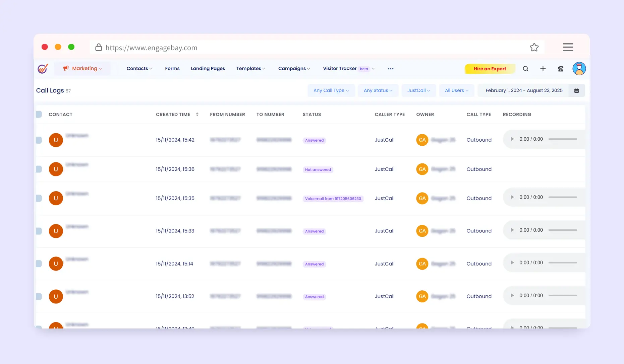Bookmark page with the star icon
This screenshot has width=624, height=364.
pyautogui.click(x=534, y=48)
